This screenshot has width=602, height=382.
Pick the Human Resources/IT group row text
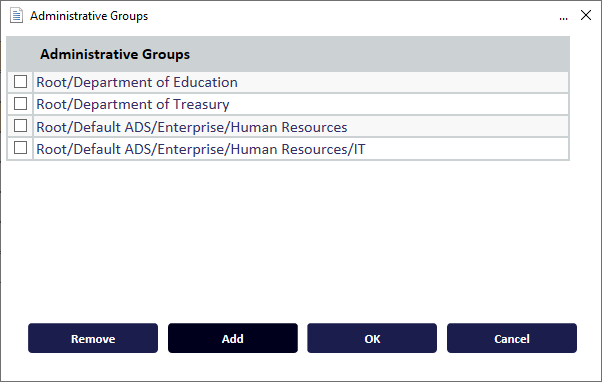click(x=200, y=149)
